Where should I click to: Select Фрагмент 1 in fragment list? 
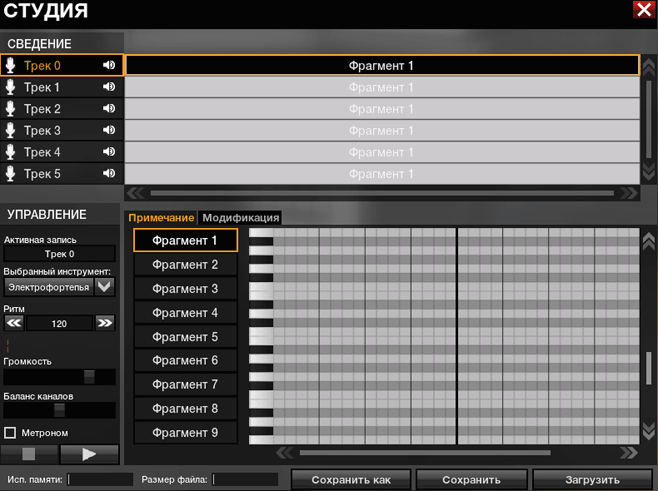[x=185, y=240]
